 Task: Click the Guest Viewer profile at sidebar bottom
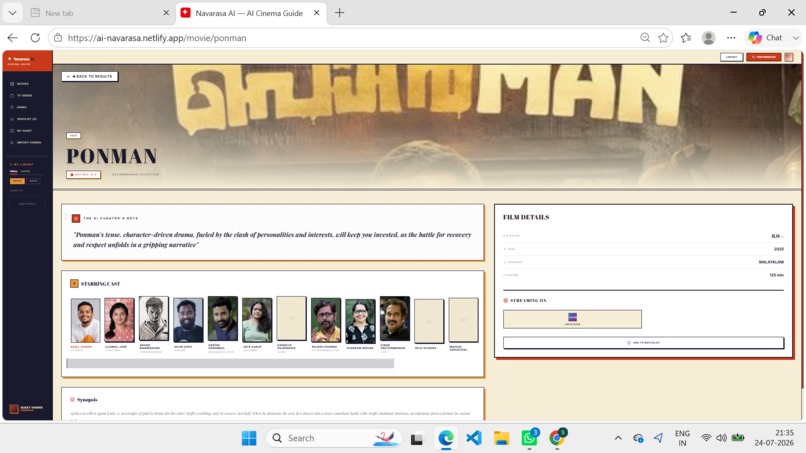26,409
